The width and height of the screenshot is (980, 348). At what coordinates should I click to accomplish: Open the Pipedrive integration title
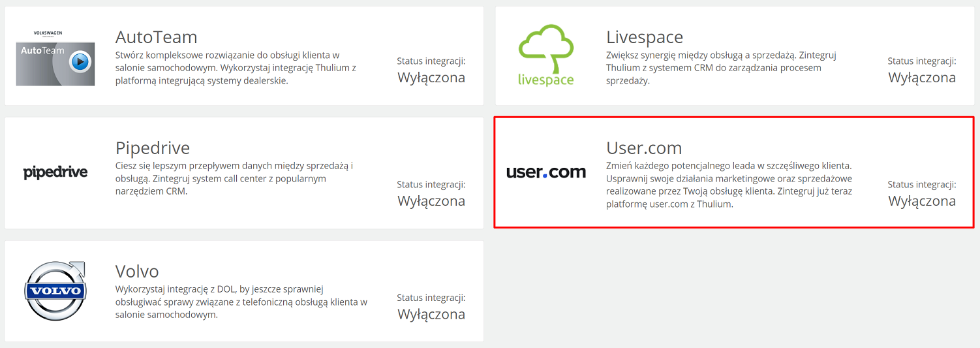click(x=153, y=148)
